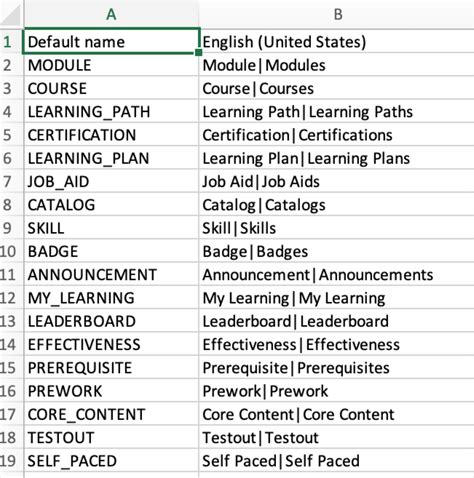Image resolution: width=474 pixels, height=478 pixels.
Task: Select the 'Announcement|Announcements' cell
Action: click(x=337, y=274)
